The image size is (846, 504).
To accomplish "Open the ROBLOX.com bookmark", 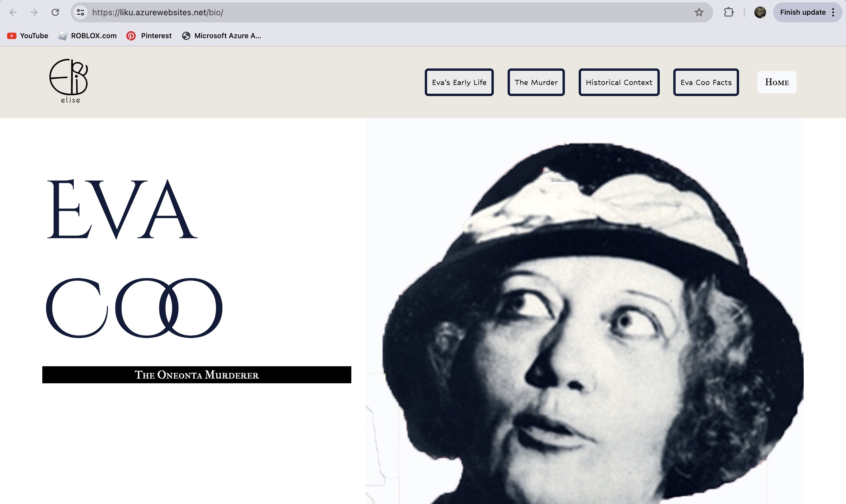I will [88, 36].
